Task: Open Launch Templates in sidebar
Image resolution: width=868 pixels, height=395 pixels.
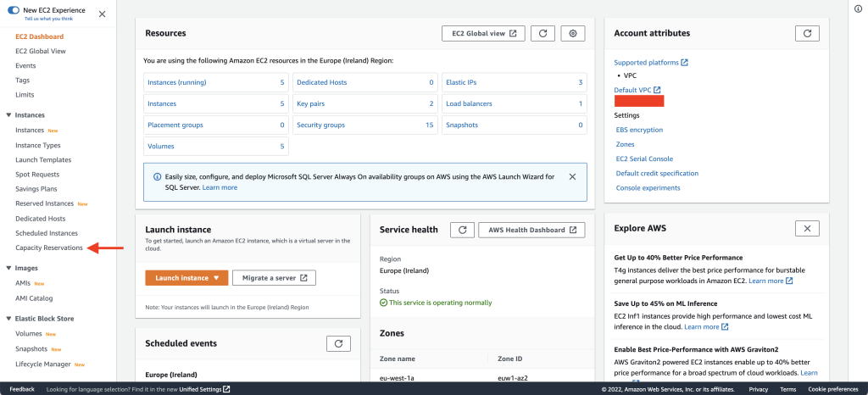Action: tap(43, 160)
